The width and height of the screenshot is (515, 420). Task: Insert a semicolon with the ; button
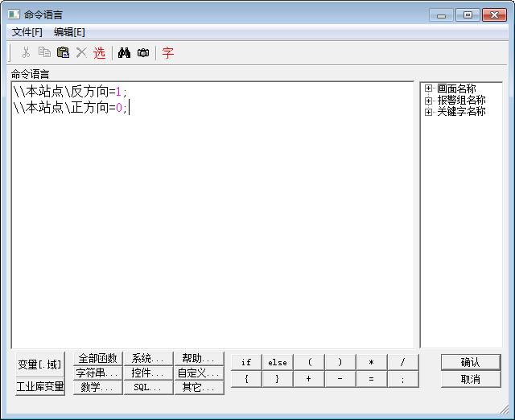click(403, 379)
